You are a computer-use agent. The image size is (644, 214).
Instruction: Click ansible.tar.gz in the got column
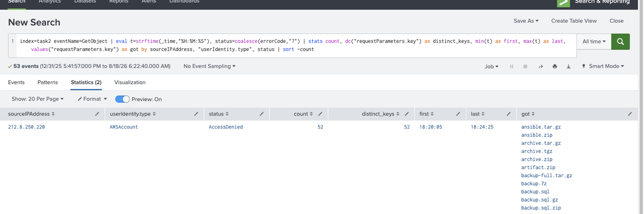(x=541, y=127)
